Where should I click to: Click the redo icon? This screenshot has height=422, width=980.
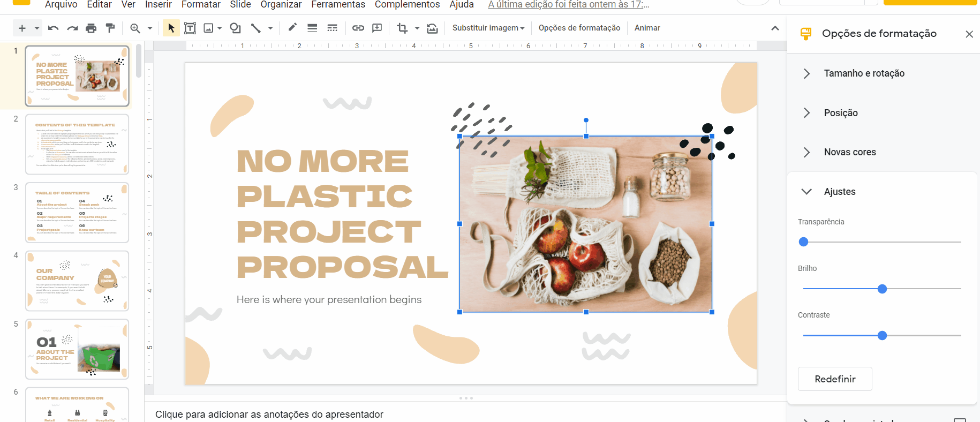[72, 28]
